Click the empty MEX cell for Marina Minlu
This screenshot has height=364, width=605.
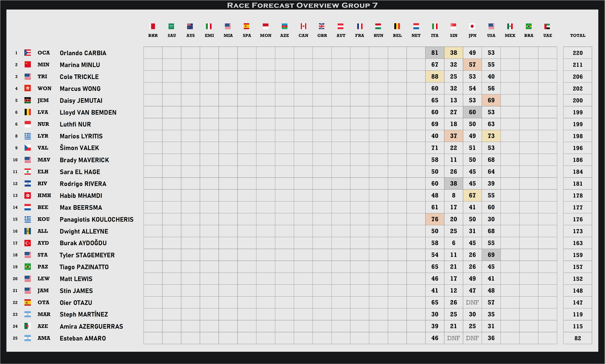[510, 65]
